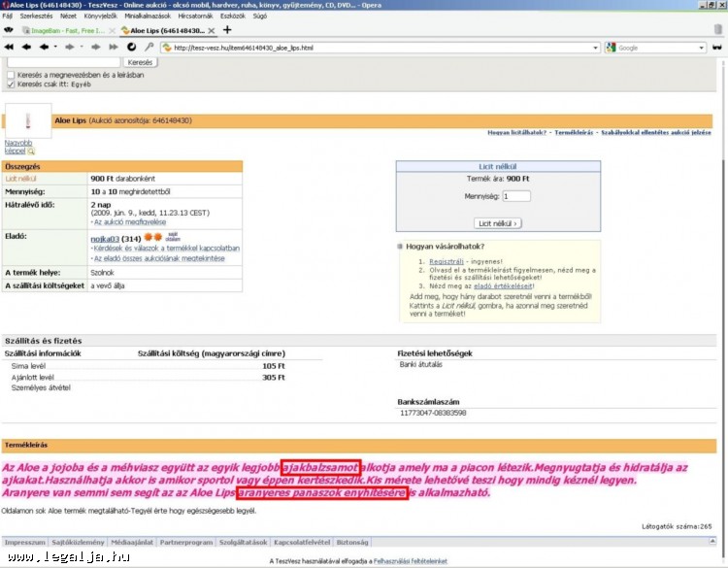Open seller nojka03 profile link
The width and height of the screenshot is (728, 568).
click(x=105, y=238)
